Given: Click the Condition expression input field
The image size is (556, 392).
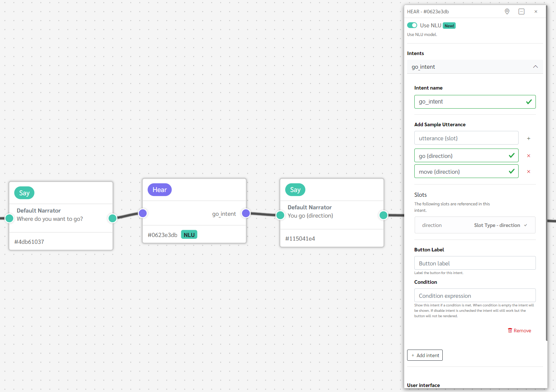Looking at the screenshot, I should pos(475,296).
